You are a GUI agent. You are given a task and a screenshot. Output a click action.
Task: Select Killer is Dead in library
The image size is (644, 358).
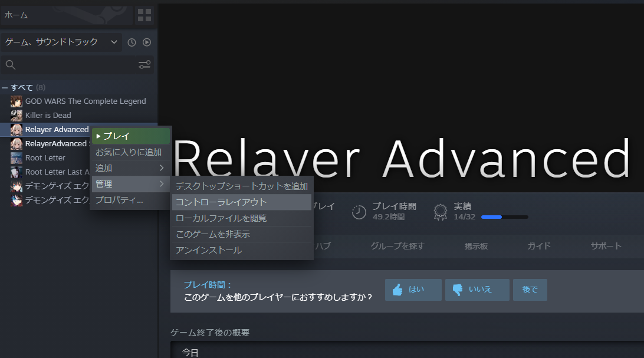click(x=48, y=116)
